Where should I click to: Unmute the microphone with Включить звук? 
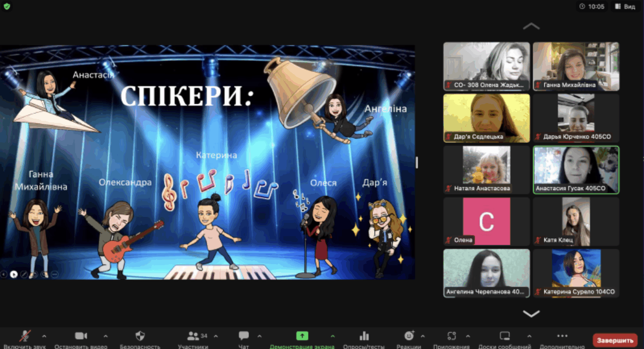tap(25, 336)
